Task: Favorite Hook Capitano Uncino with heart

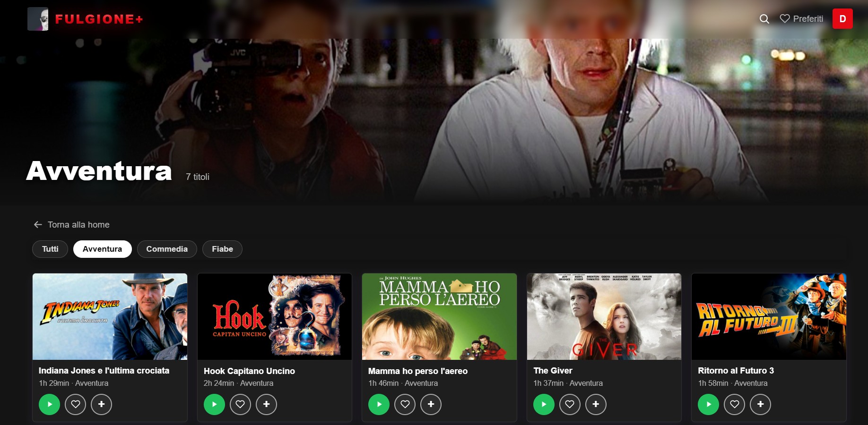Action: pos(240,404)
